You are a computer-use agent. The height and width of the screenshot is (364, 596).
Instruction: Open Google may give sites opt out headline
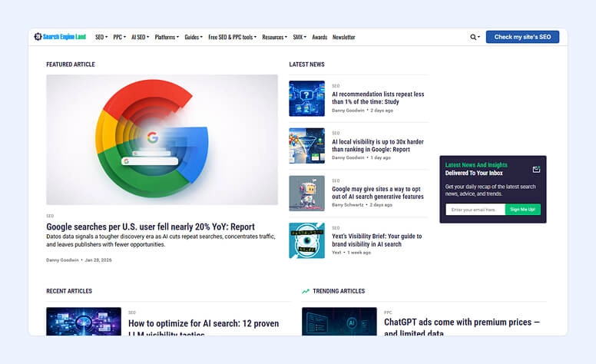tap(377, 193)
